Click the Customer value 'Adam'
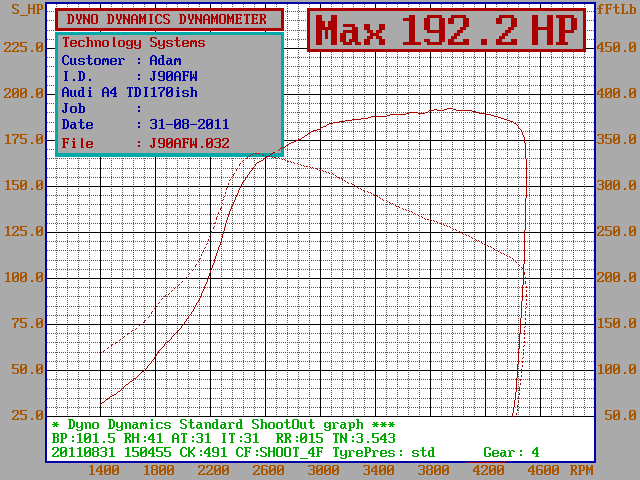 point(165,60)
